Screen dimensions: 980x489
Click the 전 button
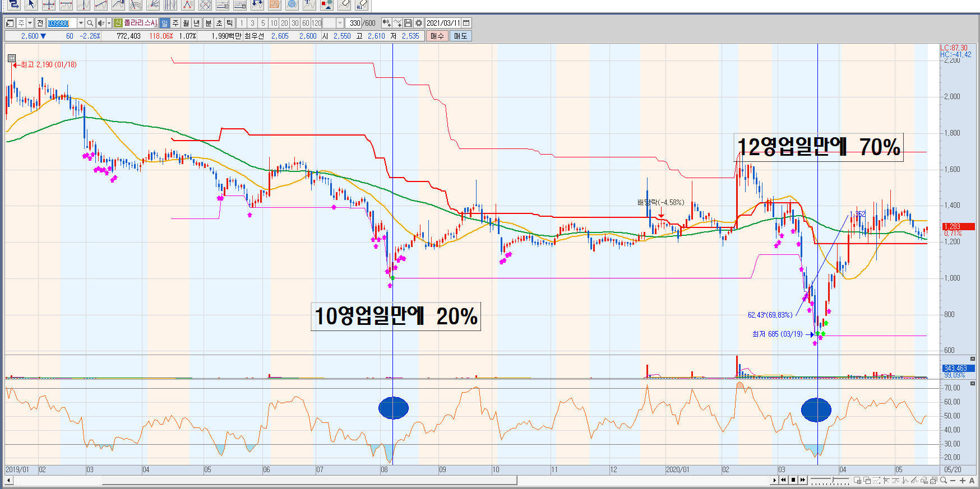click(x=40, y=23)
